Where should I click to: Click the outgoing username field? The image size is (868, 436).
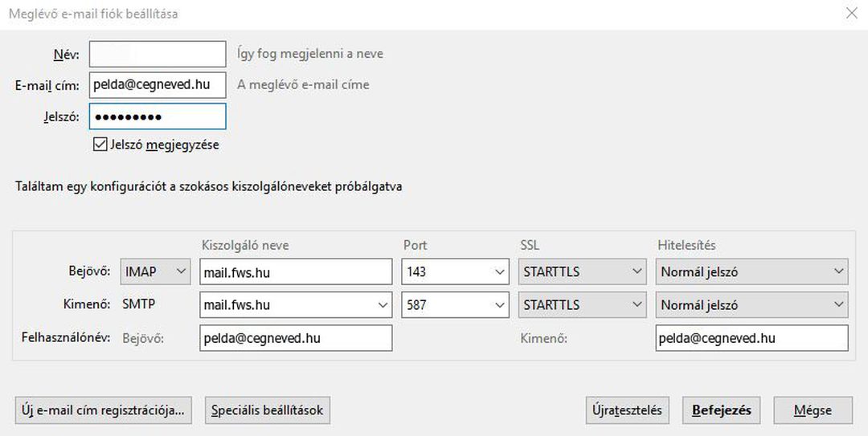pos(751,338)
